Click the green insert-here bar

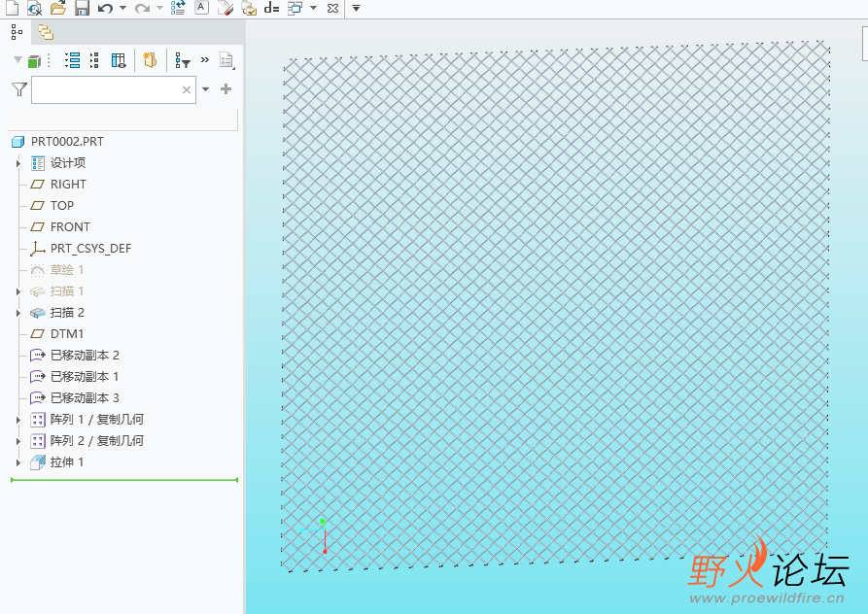(124, 480)
